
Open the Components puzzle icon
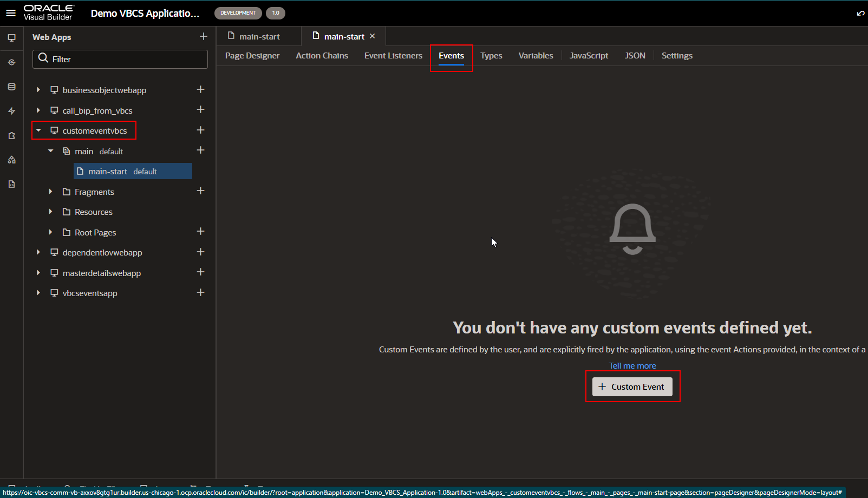[11, 135]
